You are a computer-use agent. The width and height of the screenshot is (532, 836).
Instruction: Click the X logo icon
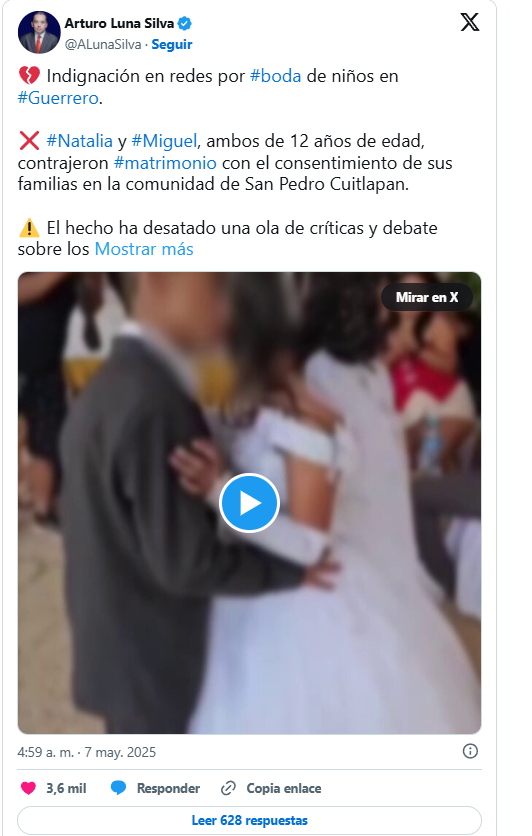pyautogui.click(x=470, y=22)
